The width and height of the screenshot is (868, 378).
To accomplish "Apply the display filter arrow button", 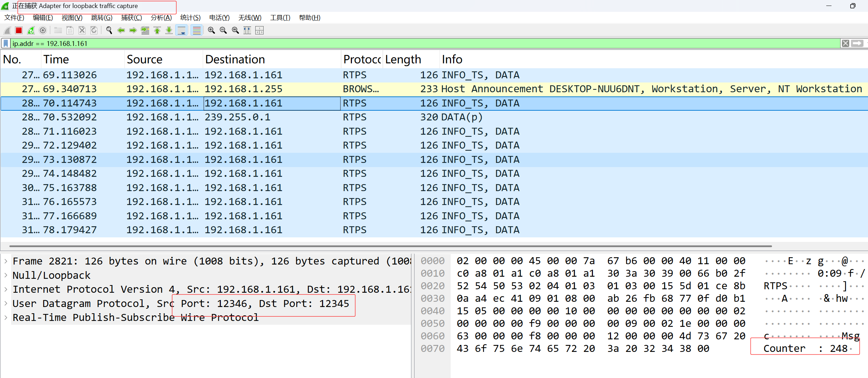I will [x=857, y=44].
